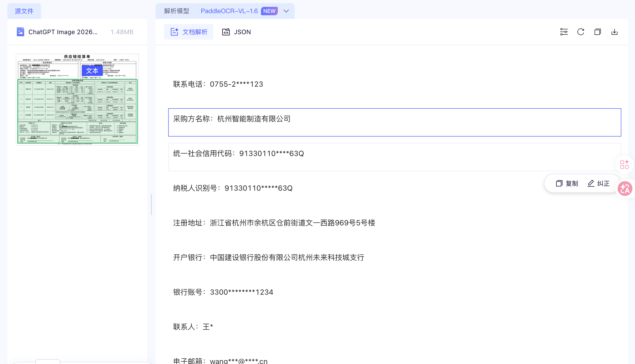Click the refresh icon to re-parse the document
The image size is (635, 364).
581,32
